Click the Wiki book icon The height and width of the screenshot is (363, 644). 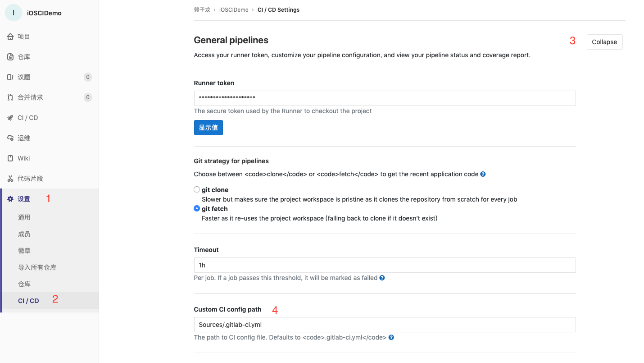(x=10, y=158)
